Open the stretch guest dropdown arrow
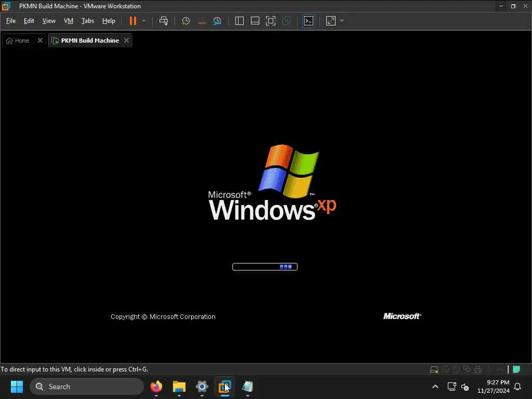532x399 pixels. click(342, 21)
